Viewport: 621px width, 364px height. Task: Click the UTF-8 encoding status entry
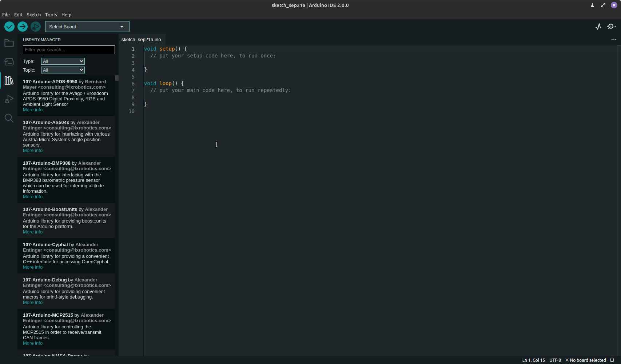(555, 360)
